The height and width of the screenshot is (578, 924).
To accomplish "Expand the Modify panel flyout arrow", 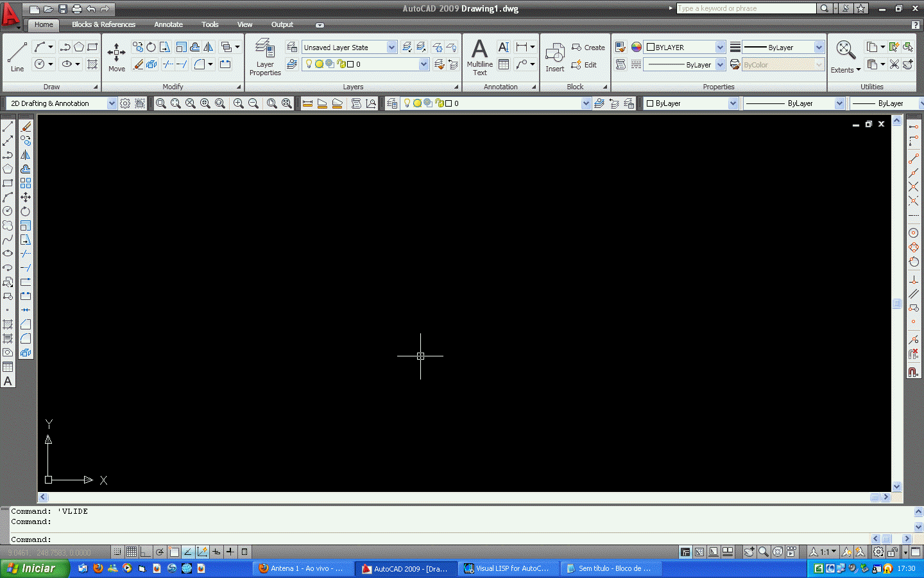I will (x=239, y=87).
